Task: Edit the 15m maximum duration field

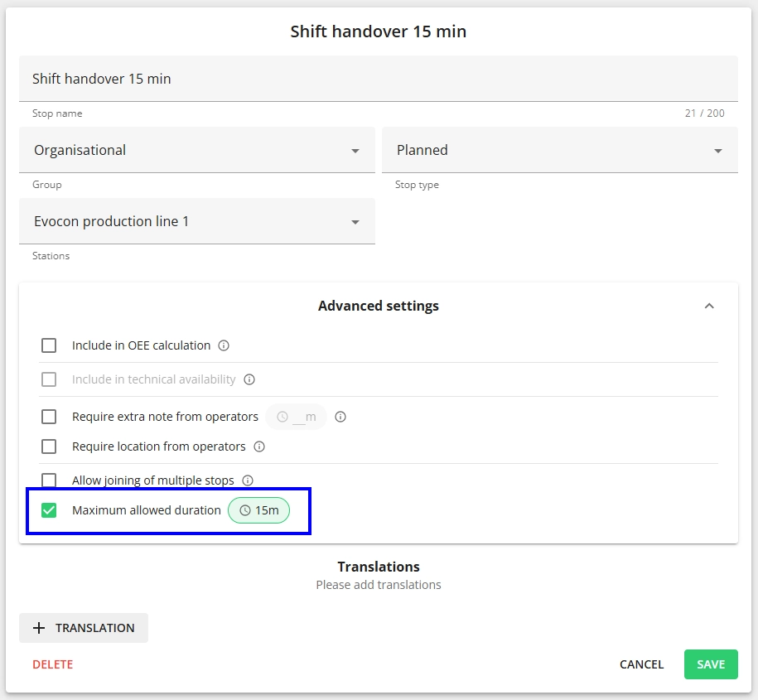Action: click(x=258, y=510)
